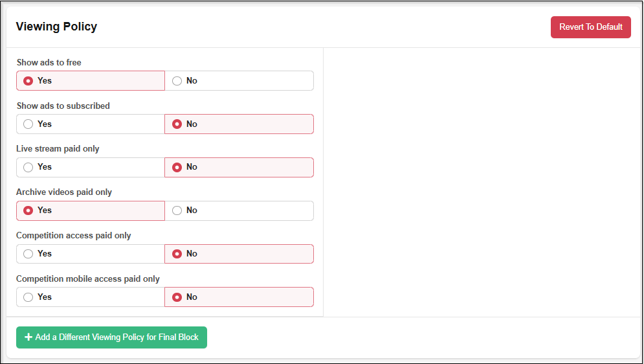The height and width of the screenshot is (364, 644).
Task: Select No for Show ads to free
Action: coord(177,81)
